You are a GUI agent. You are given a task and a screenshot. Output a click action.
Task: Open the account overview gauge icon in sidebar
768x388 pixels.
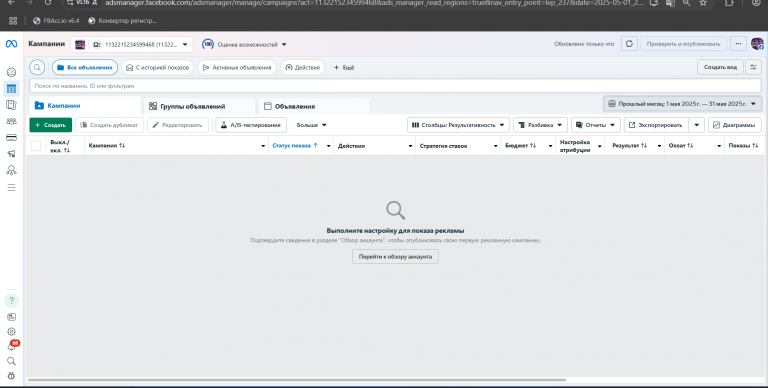[x=11, y=73]
